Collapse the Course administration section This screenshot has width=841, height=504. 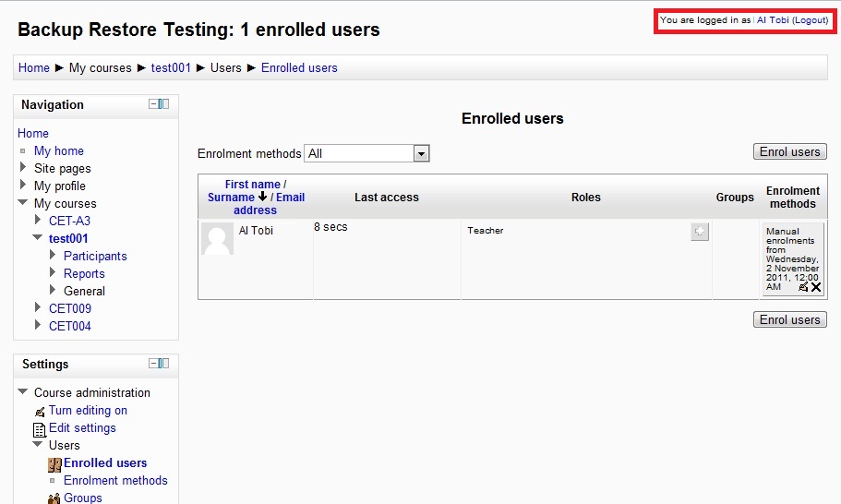pyautogui.click(x=22, y=391)
